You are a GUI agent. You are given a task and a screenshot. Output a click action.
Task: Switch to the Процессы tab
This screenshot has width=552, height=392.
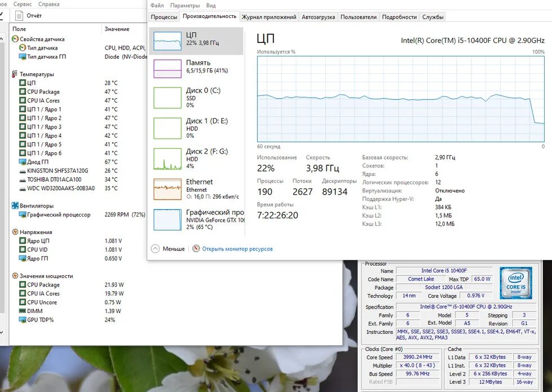164,17
